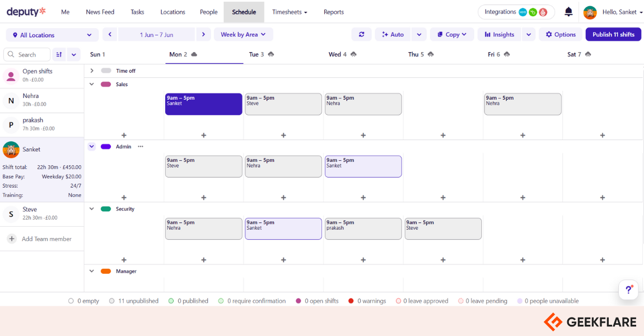The width and height of the screenshot is (644, 336).
Task: Open the All Locations selector
Action: click(x=52, y=34)
